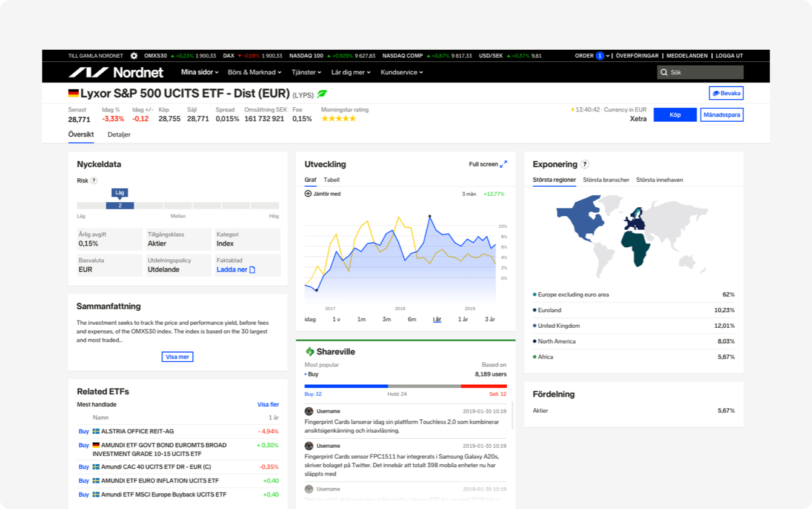Select the Största regioner tab
The height and width of the screenshot is (509, 812).
tap(554, 180)
